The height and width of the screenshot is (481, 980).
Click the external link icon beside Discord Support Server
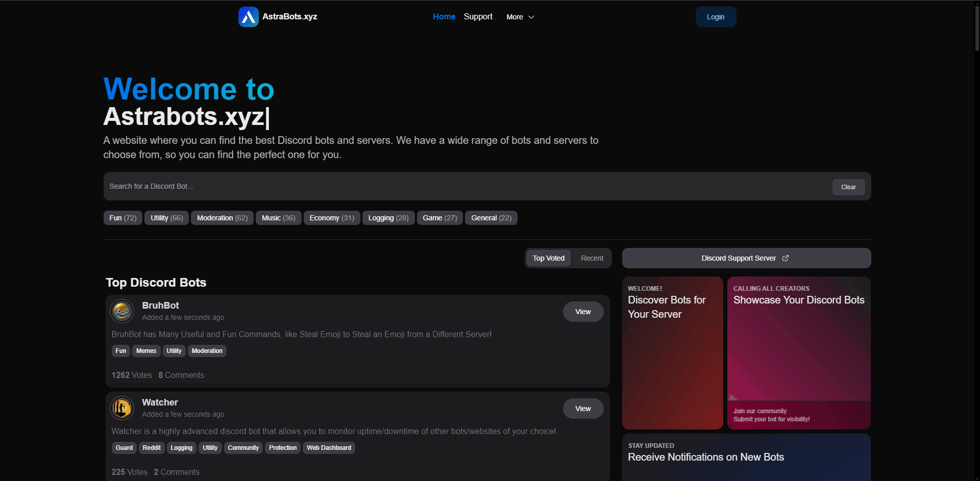pyautogui.click(x=786, y=258)
